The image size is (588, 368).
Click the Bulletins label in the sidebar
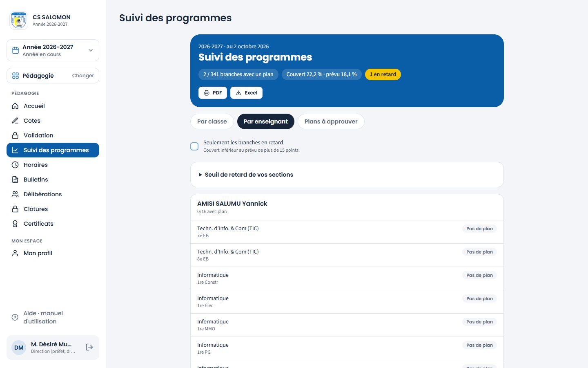[x=36, y=180]
